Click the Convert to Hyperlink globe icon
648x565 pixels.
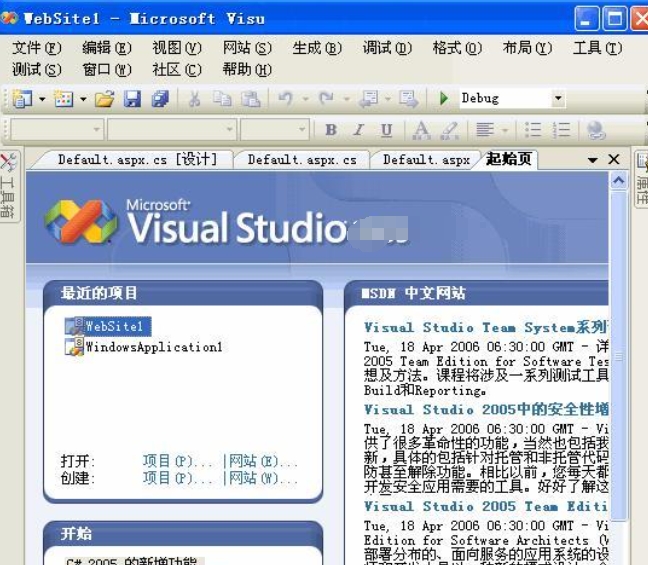pos(596,130)
